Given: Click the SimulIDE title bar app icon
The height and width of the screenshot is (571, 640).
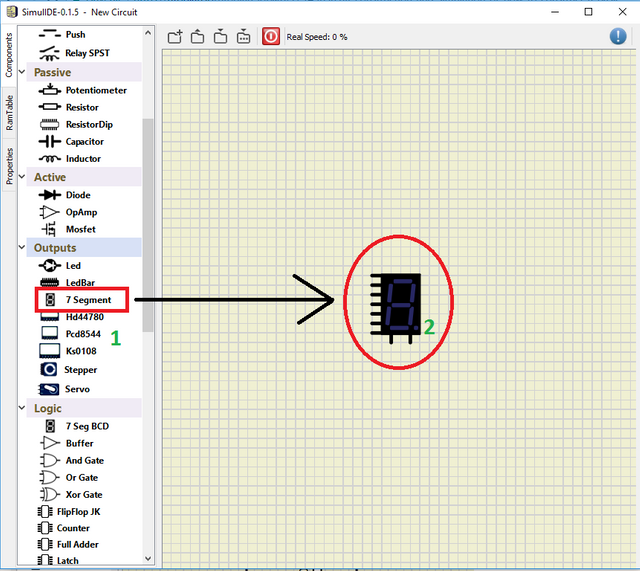Looking at the screenshot, I should [12, 12].
